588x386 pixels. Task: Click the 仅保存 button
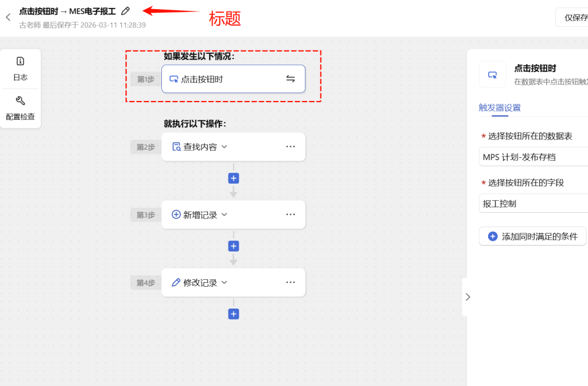[x=572, y=17]
